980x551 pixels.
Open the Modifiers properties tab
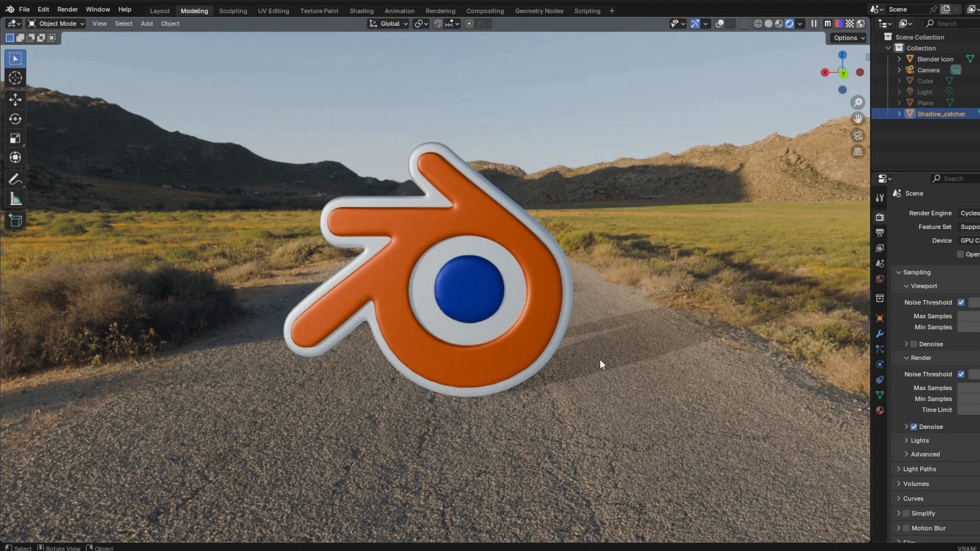[879, 334]
